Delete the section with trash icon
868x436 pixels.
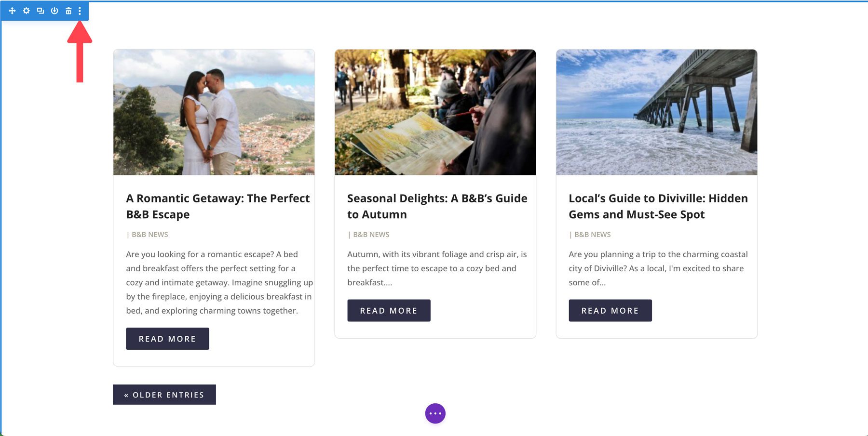point(68,11)
